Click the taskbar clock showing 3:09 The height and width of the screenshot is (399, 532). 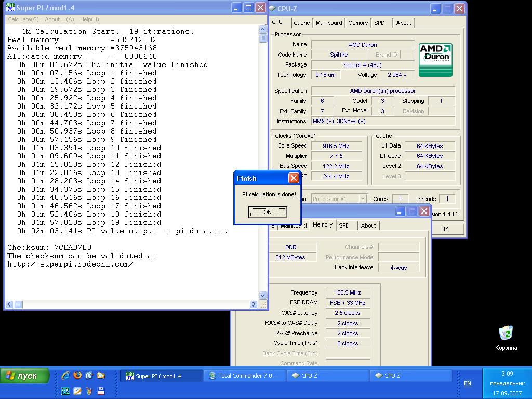tap(507, 374)
